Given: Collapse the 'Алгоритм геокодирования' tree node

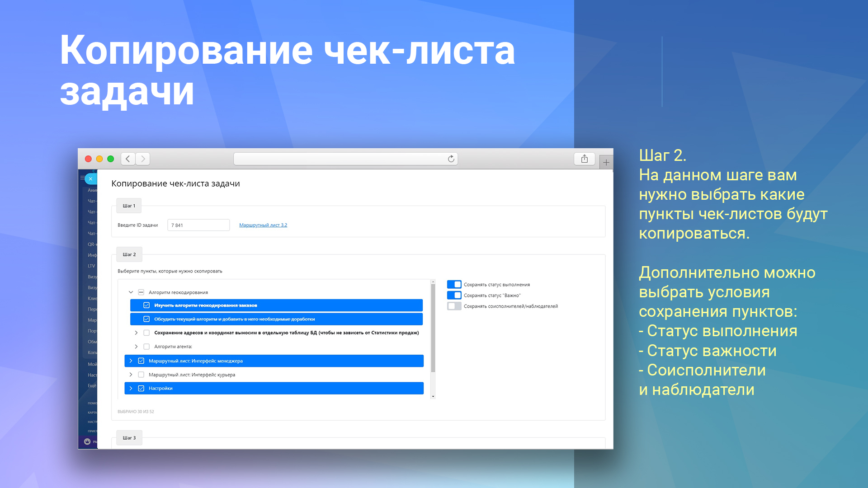Looking at the screenshot, I should 131,292.
